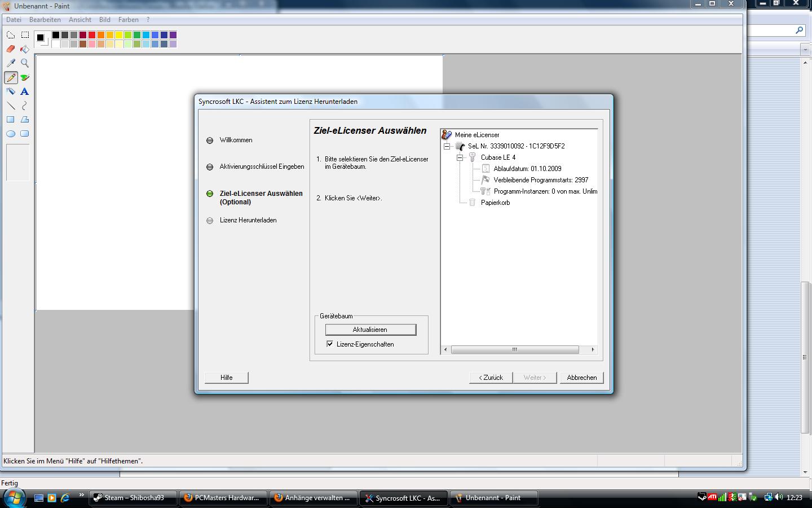The image size is (812, 508).
Task: Click the Unbenannt - Paint taskbar button
Action: (494, 498)
